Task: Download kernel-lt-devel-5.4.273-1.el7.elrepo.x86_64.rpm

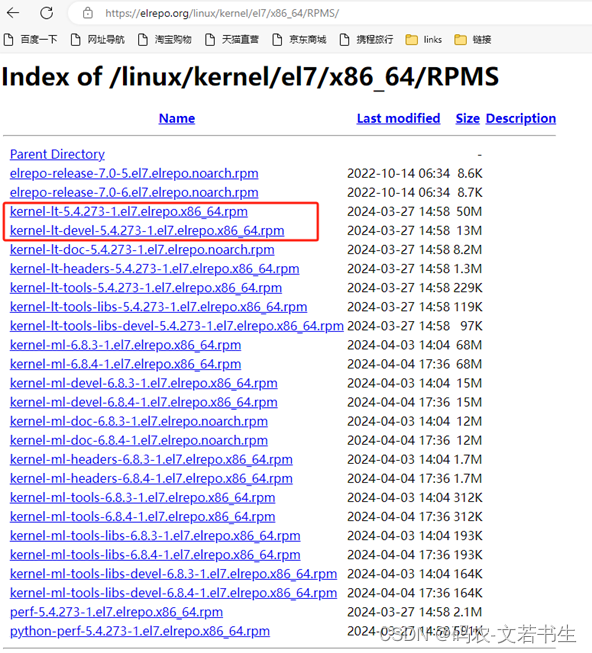Action: 147,231
